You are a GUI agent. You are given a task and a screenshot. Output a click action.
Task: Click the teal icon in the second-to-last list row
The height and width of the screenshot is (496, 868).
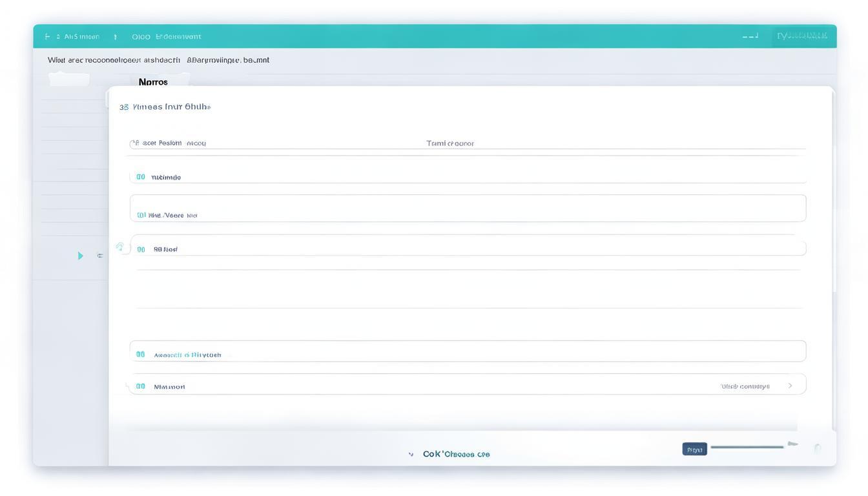pos(141,355)
